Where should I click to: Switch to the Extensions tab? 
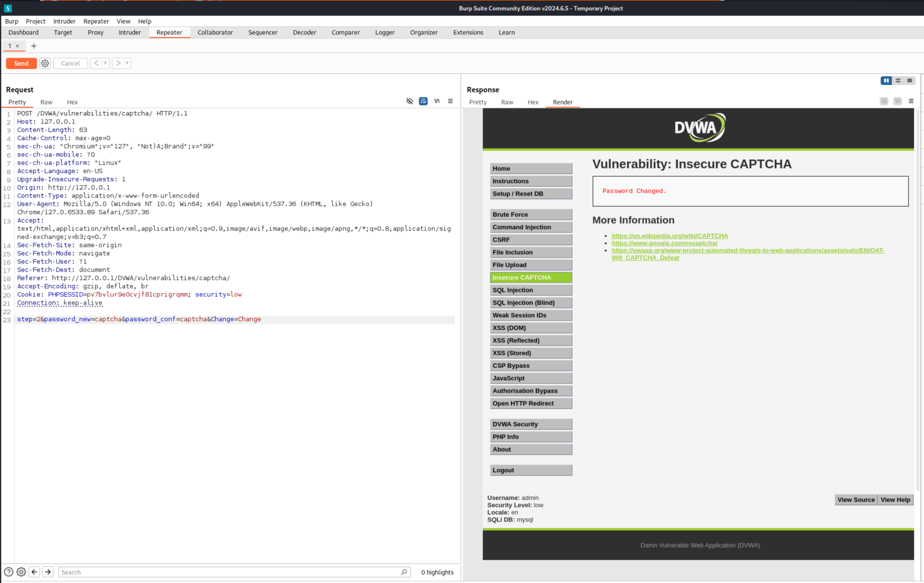[468, 32]
